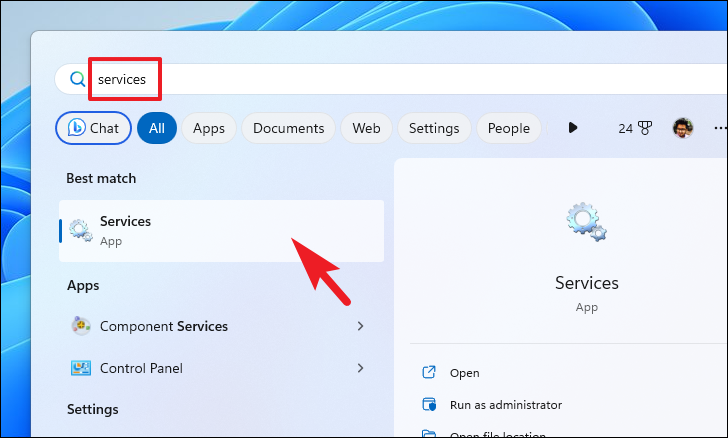728x438 pixels.
Task: Click the Control Panel icon
Action: pos(81,368)
